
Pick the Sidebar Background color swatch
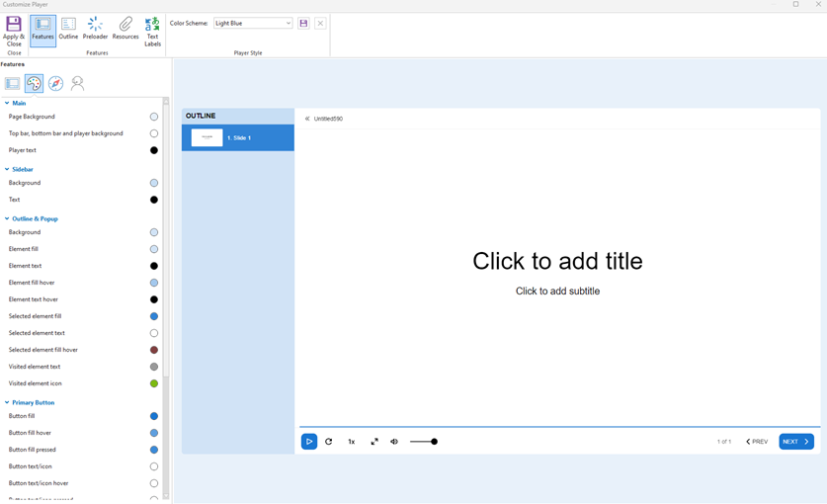click(154, 183)
